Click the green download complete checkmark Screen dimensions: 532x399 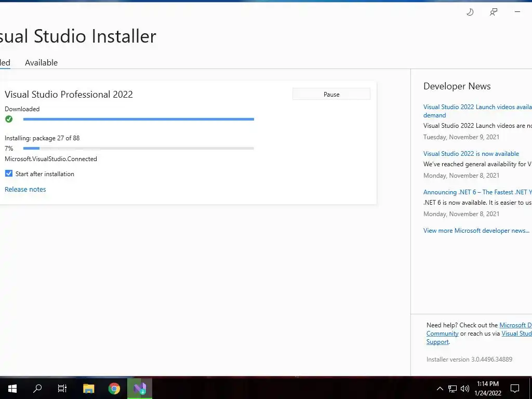coord(9,119)
